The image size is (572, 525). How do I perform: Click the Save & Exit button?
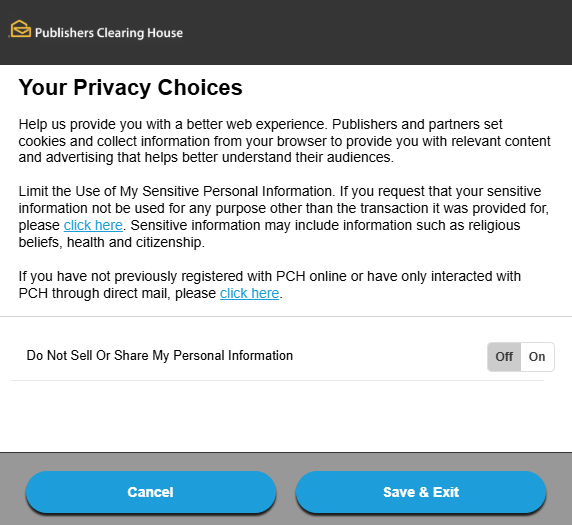click(x=421, y=492)
